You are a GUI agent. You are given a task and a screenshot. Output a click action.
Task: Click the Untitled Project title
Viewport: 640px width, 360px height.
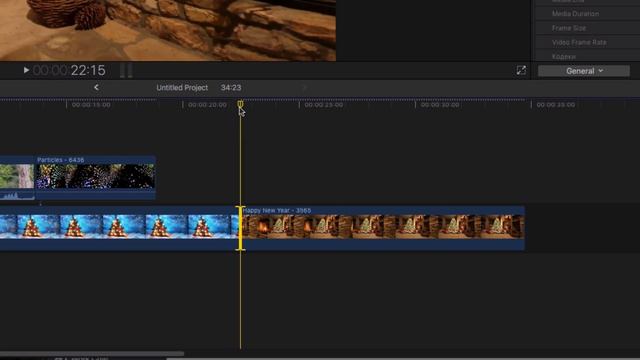[x=182, y=88]
